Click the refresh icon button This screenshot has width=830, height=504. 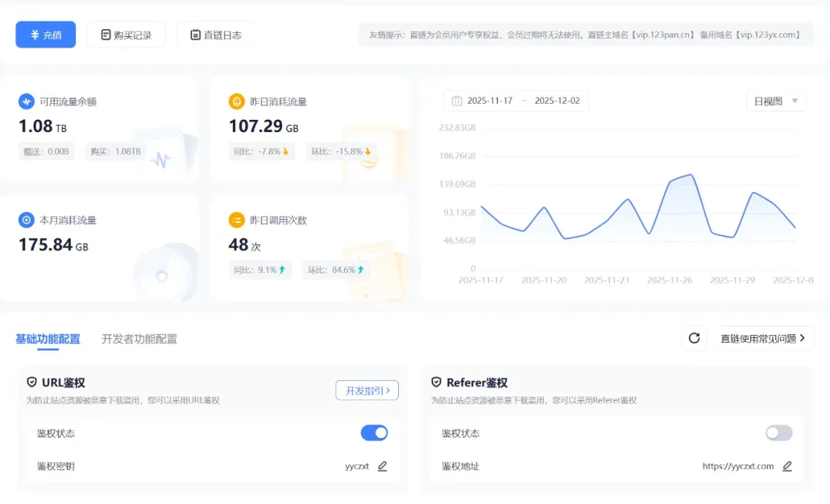694,338
